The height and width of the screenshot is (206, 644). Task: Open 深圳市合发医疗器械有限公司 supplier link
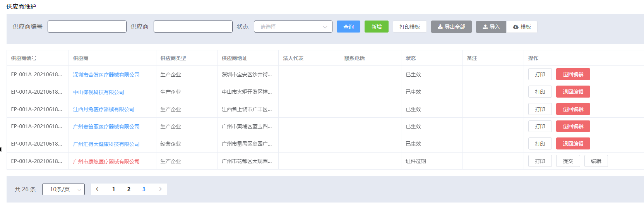pyautogui.click(x=106, y=75)
